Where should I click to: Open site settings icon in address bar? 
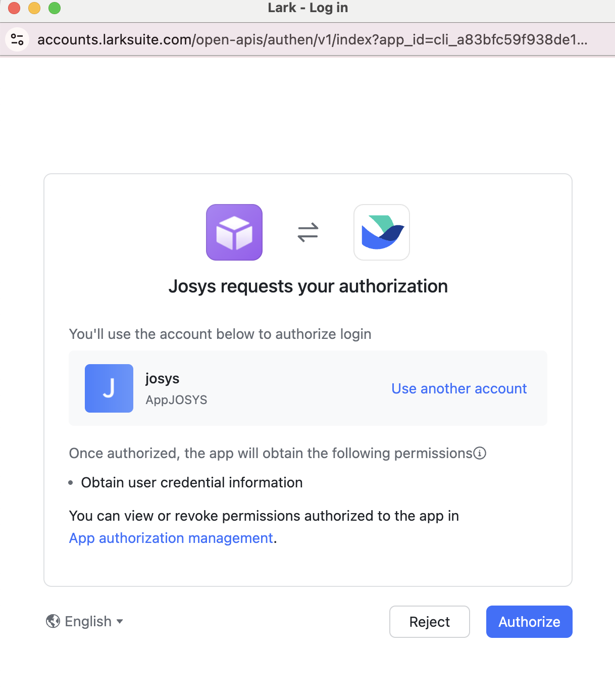(17, 39)
